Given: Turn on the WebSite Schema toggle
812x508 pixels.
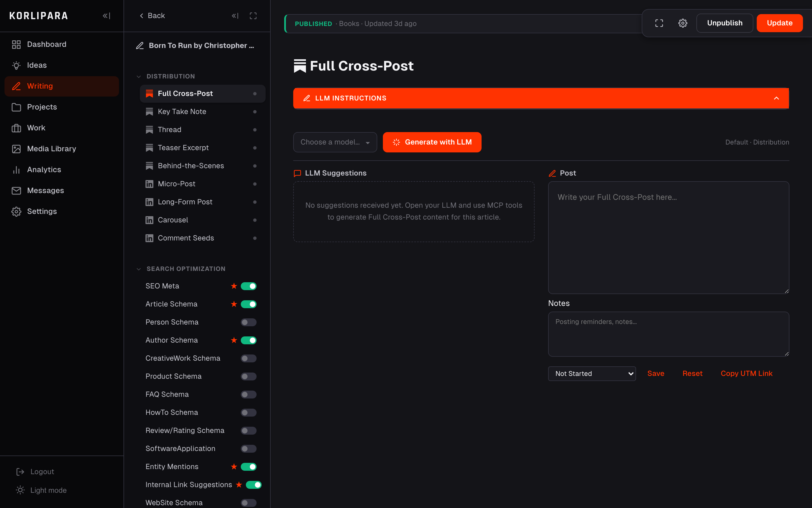Looking at the screenshot, I should click(x=249, y=503).
